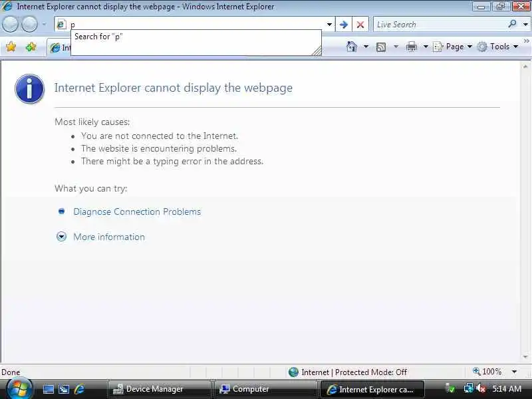
Task: Open the Windows Start orb
Action: coord(19,388)
